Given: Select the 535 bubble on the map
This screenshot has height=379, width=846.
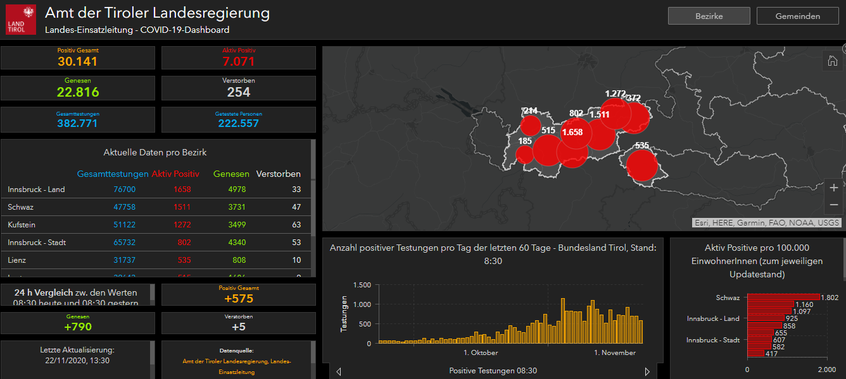Looking at the screenshot, I should click(642, 165).
